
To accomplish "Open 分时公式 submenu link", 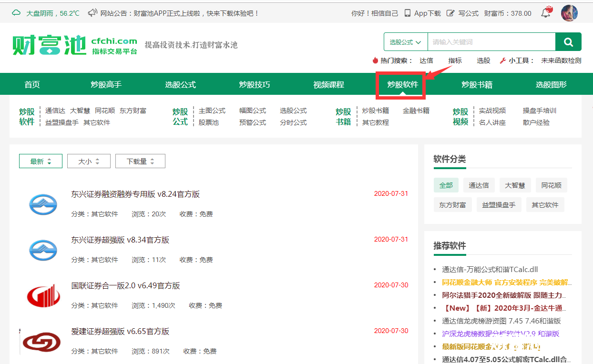I will point(293,122).
